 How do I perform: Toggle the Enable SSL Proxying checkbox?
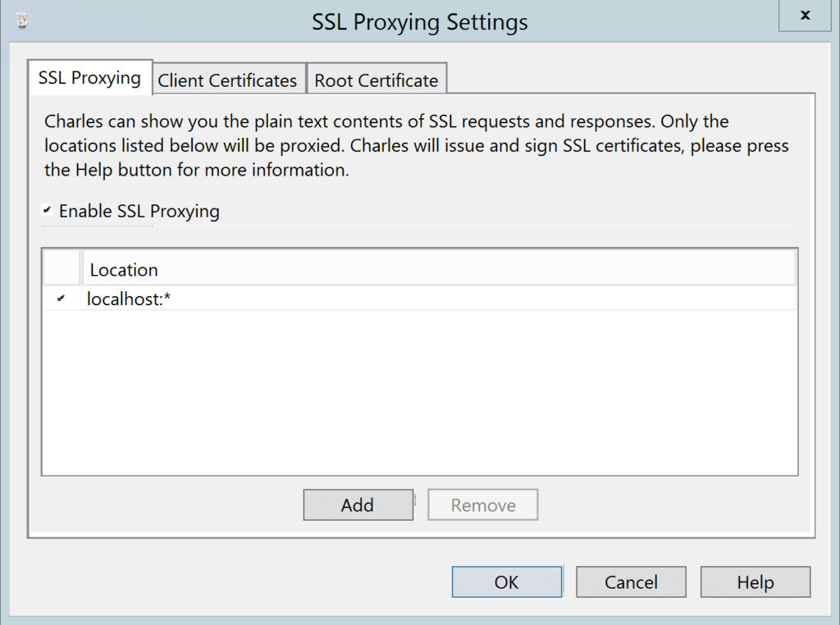click(47, 210)
